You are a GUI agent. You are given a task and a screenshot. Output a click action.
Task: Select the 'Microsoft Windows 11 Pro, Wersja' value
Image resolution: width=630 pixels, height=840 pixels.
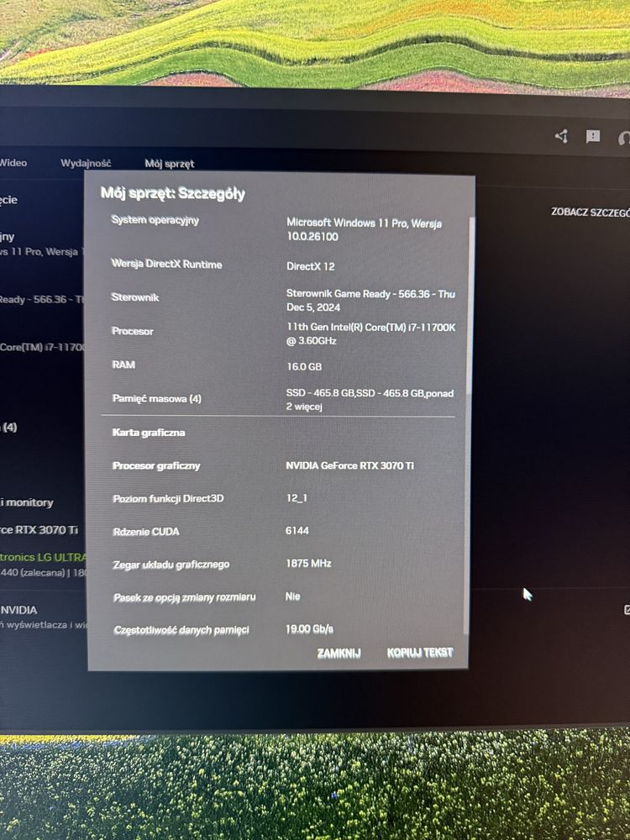(365, 223)
